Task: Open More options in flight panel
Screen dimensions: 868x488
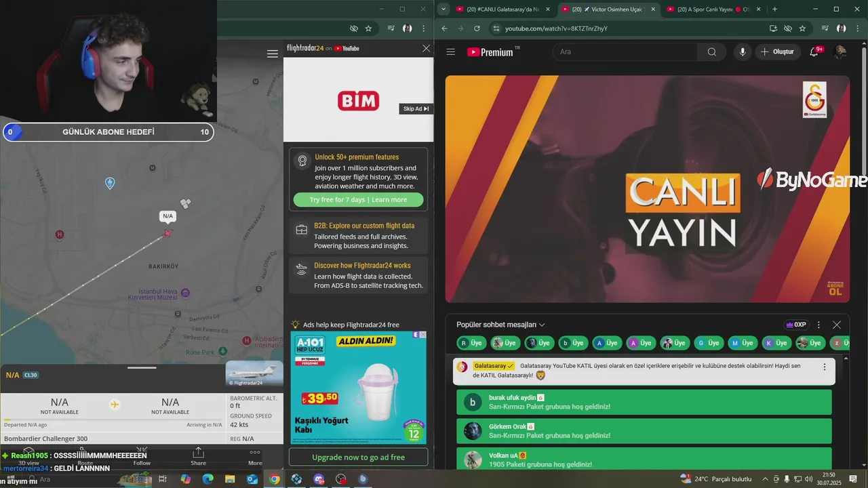Action: pos(255,456)
